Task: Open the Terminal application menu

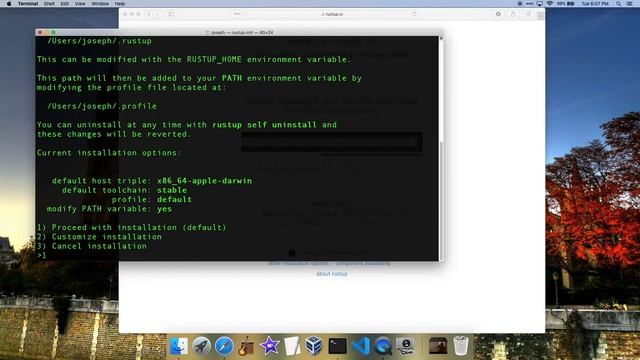Action: [x=28, y=3]
